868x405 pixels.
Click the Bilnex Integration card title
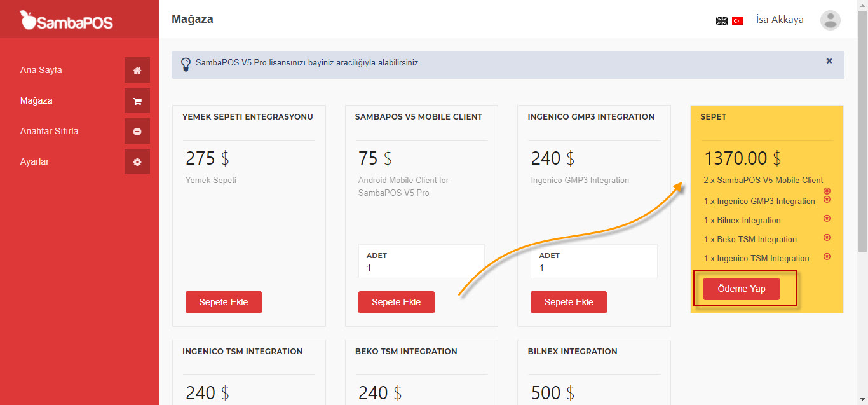573,352
